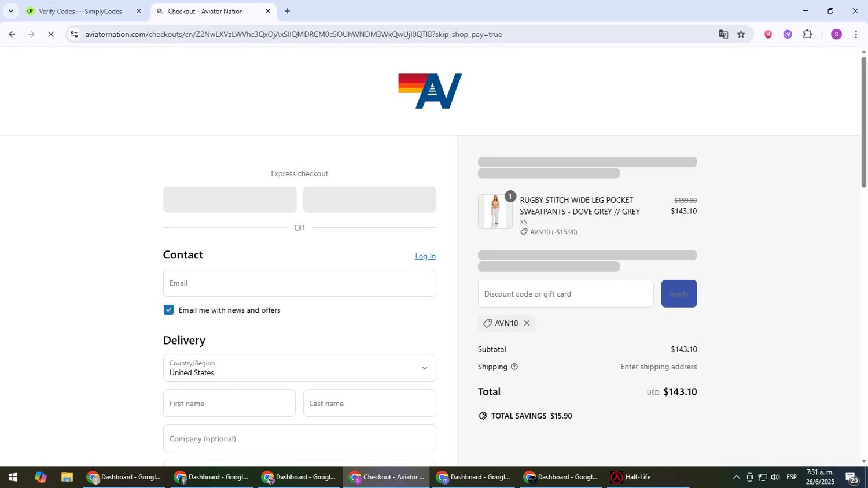Image resolution: width=868 pixels, height=488 pixels.
Task: Click the TOTAL SAVINGS tag icon
Action: pos(483,416)
